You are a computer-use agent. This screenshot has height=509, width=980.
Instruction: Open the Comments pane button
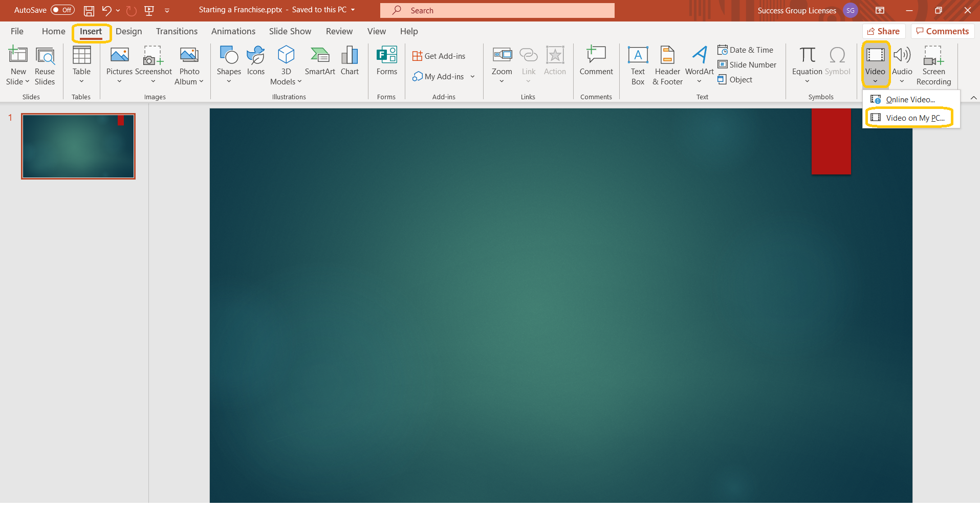(x=942, y=31)
